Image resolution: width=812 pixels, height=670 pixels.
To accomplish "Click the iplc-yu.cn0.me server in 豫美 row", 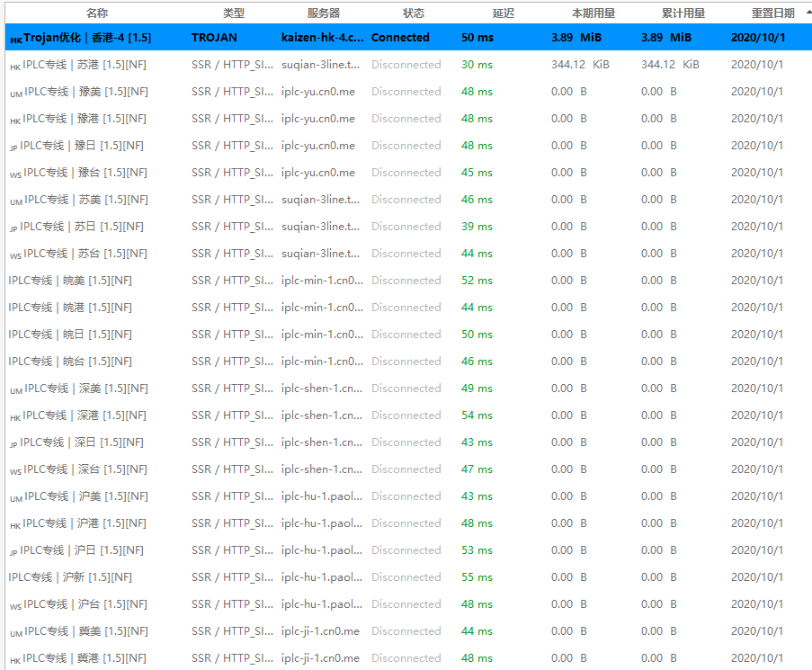I will pyautogui.click(x=318, y=92).
